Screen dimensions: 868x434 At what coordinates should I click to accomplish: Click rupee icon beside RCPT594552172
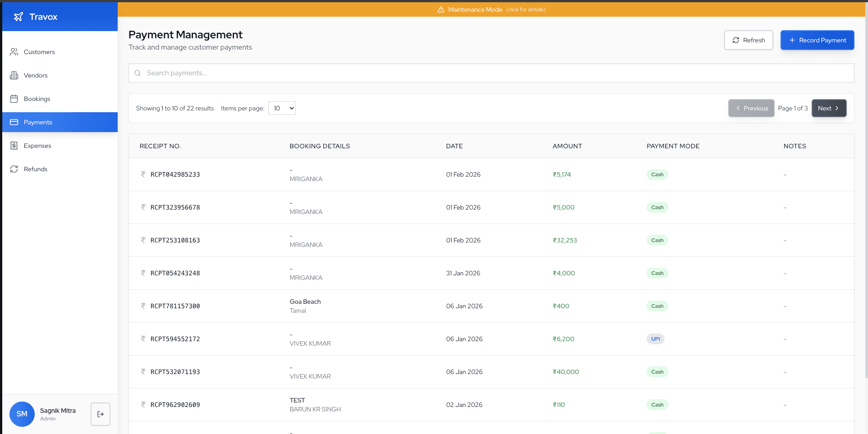(143, 339)
